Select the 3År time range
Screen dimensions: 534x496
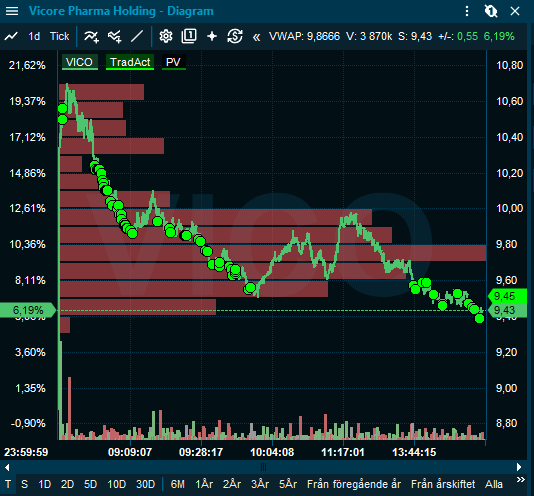coord(260,484)
